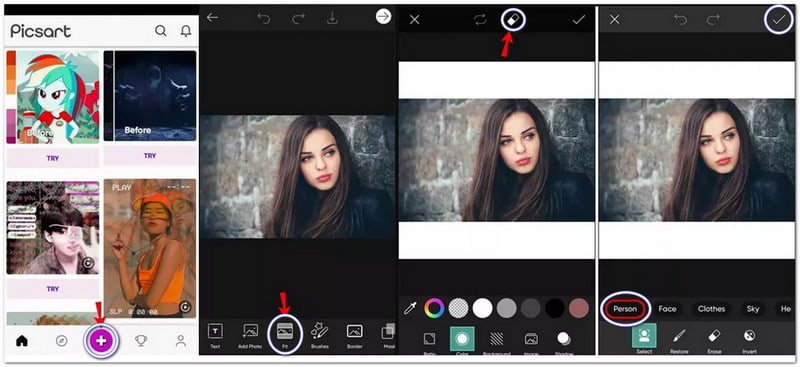Select the highlighted Color option in Fit

462,341
